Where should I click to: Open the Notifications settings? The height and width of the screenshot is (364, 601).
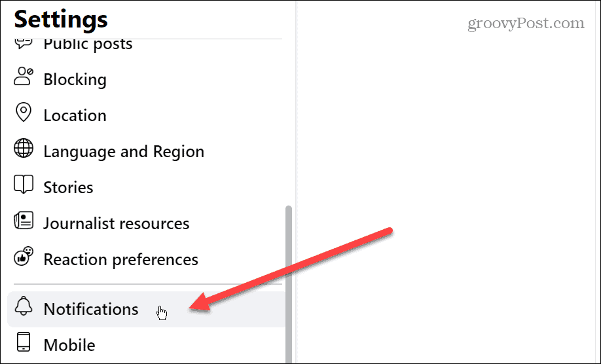146,309
